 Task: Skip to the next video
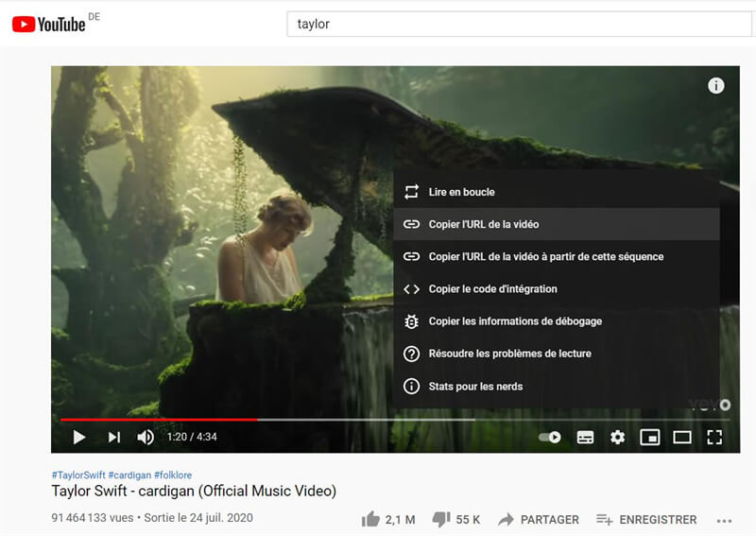[113, 437]
